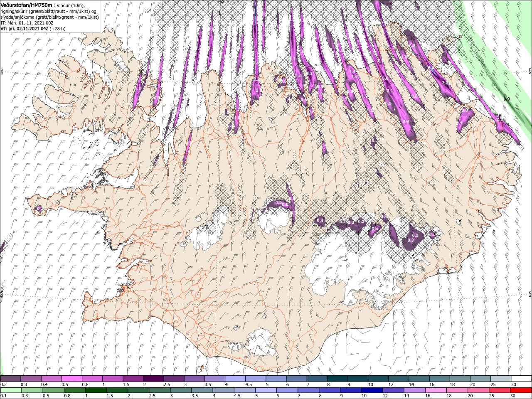The image size is (532, 399).
Task: Pick top legend white swatch after 30
Action: (x=522, y=378)
